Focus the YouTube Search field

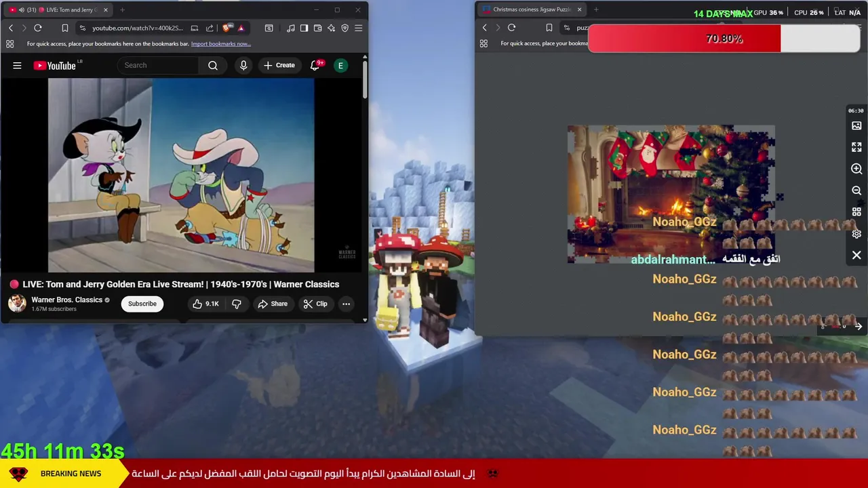click(158, 65)
